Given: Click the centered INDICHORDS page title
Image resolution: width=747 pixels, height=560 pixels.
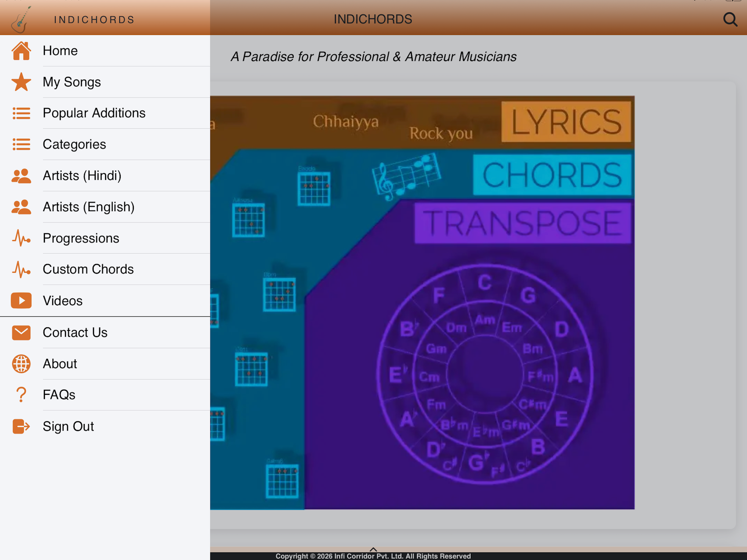Looking at the screenshot, I should pyautogui.click(x=373, y=19).
